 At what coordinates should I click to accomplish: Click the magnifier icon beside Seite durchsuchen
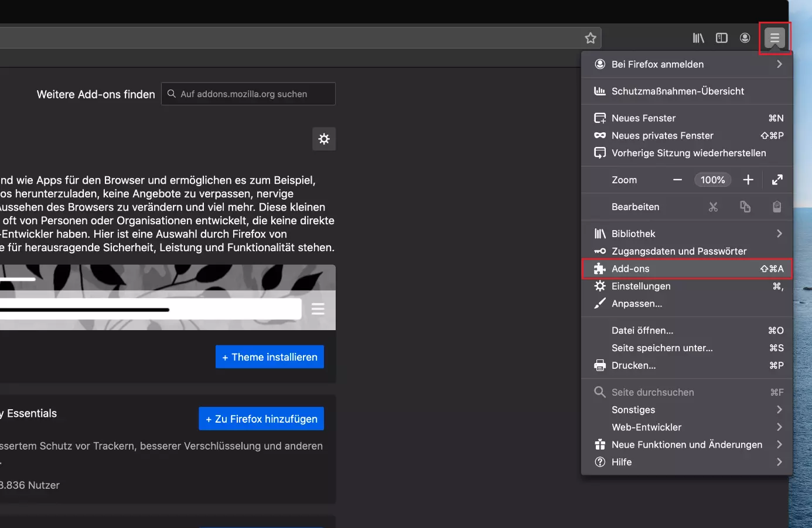[600, 392]
